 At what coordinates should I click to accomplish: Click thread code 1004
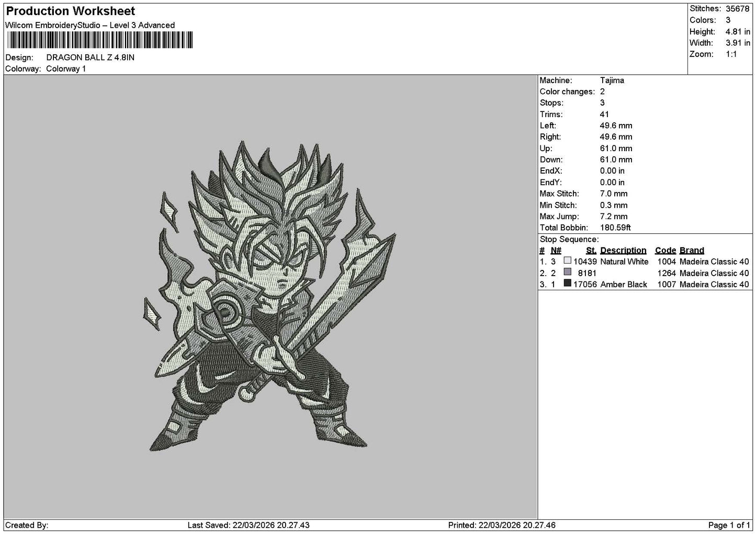coord(667,262)
